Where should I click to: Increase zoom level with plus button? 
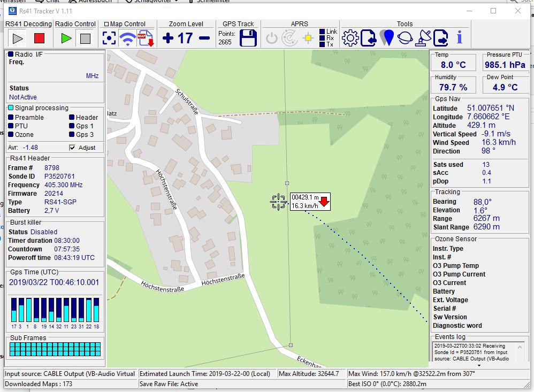(x=168, y=38)
